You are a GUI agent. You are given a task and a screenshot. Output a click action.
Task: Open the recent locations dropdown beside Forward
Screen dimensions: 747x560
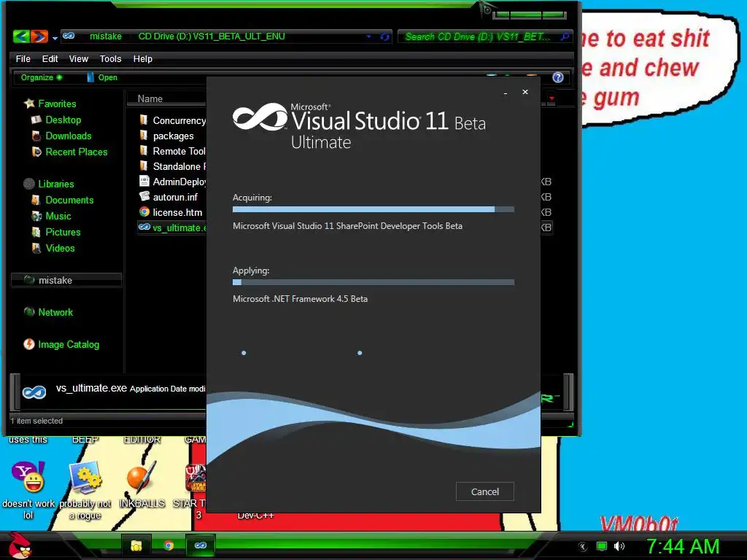coord(55,38)
